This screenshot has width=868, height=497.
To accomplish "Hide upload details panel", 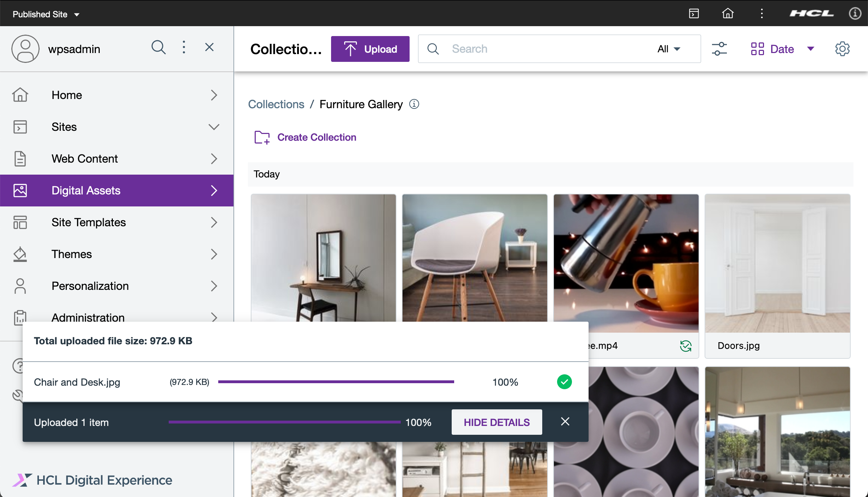I will [497, 422].
